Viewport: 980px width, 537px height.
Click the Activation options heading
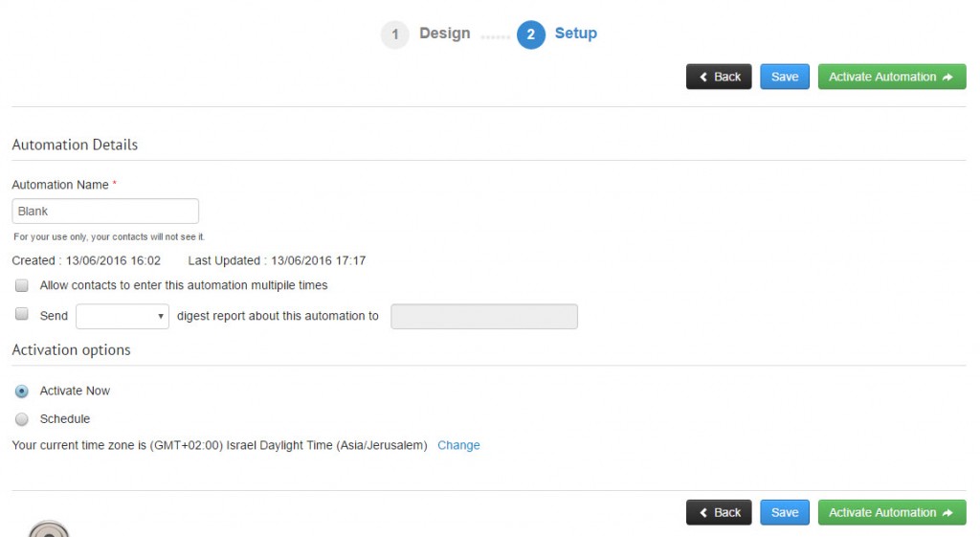point(71,350)
